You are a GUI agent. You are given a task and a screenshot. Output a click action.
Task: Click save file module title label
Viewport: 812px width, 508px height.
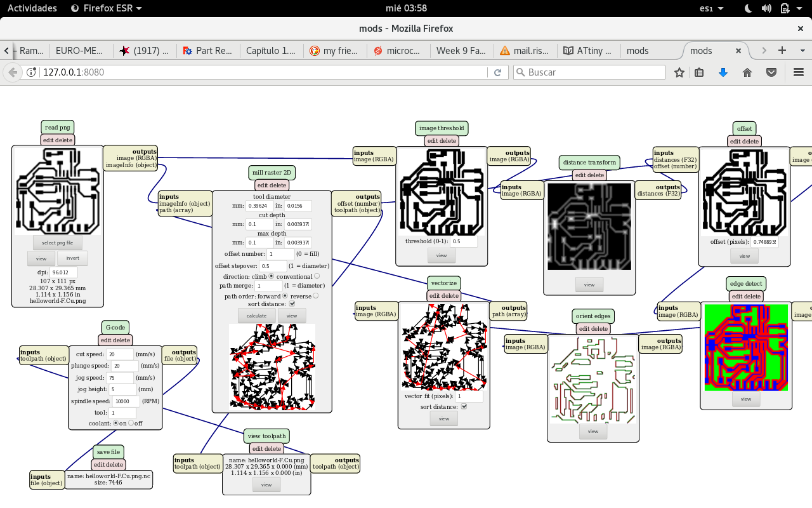coord(108,452)
